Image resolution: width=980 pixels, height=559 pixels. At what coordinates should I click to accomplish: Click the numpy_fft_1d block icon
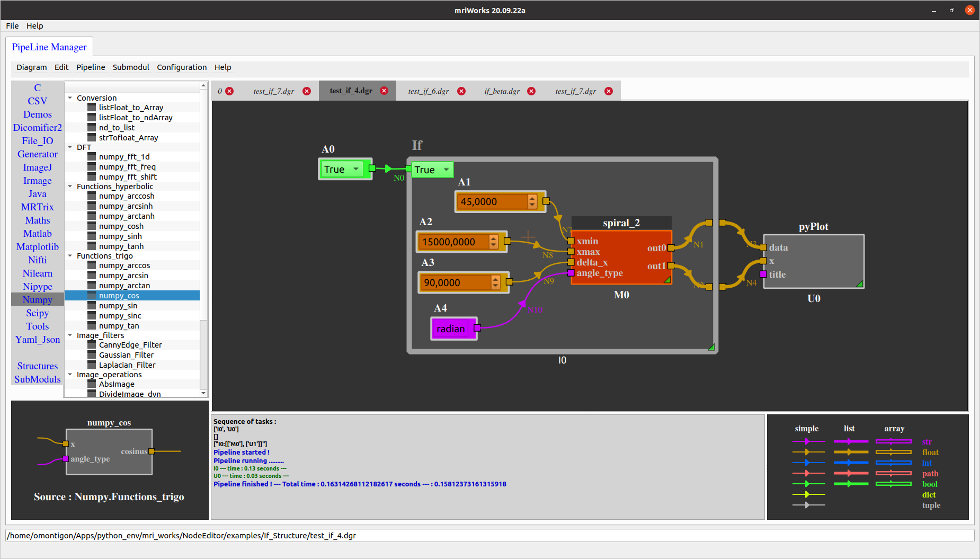[x=92, y=156]
